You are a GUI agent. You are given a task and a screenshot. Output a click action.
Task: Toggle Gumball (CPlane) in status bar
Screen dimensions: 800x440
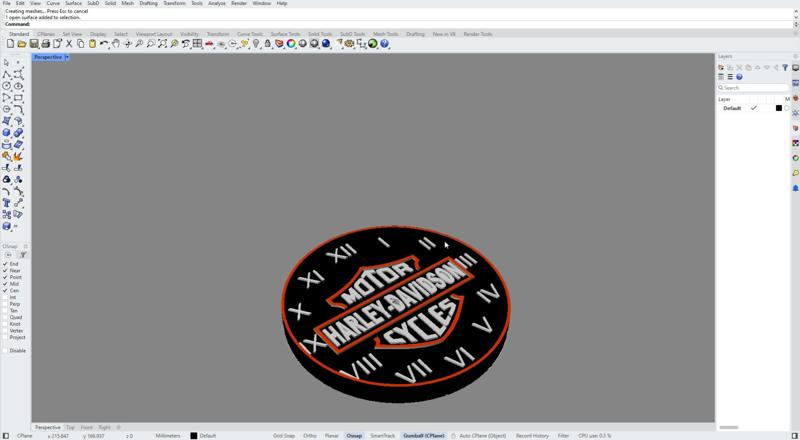point(424,436)
